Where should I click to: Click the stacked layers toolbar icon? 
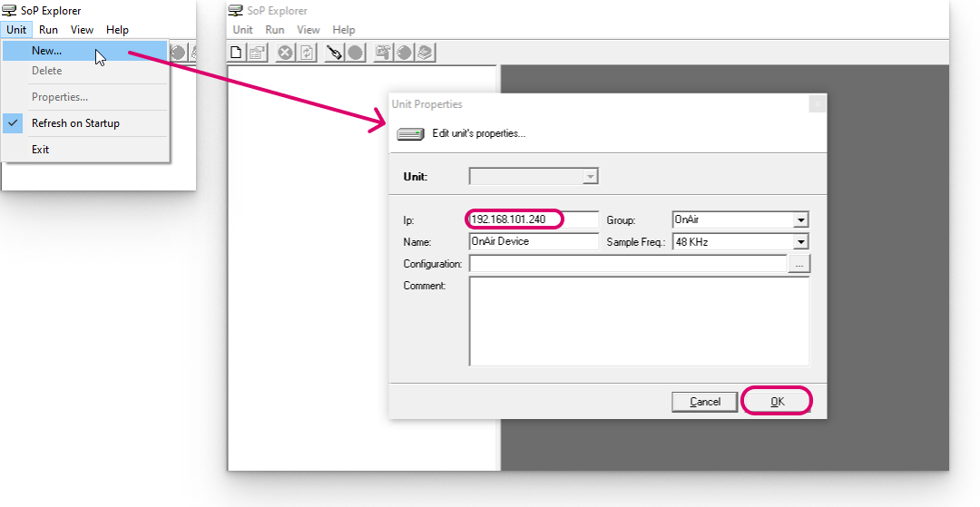coord(426,53)
